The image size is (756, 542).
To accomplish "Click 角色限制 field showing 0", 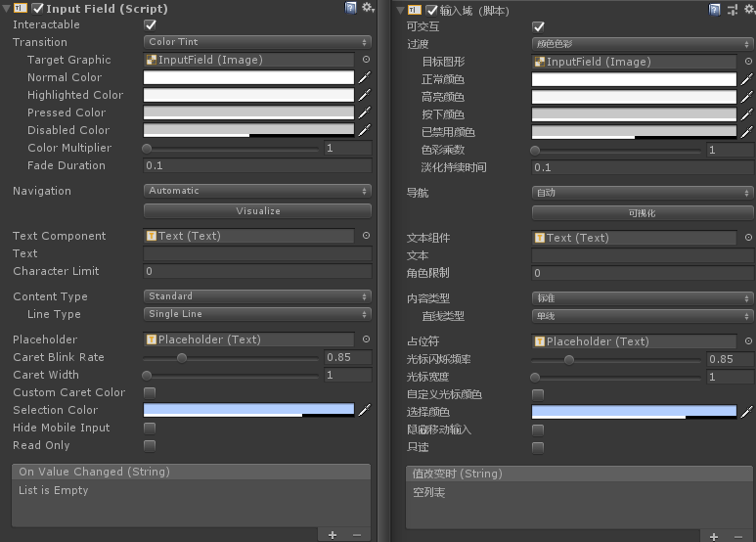I will (x=643, y=273).
